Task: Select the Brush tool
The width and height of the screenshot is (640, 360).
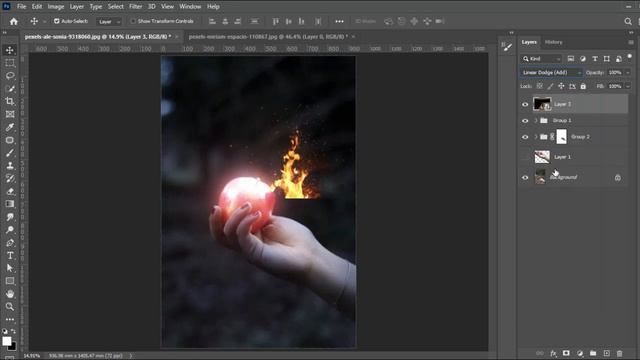Action: coord(10,153)
